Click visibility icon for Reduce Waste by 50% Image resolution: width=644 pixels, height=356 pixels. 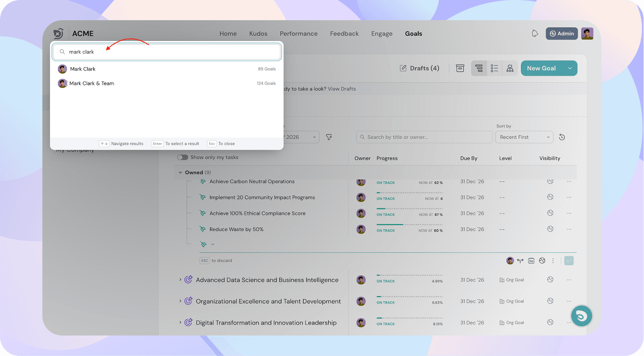(550, 229)
